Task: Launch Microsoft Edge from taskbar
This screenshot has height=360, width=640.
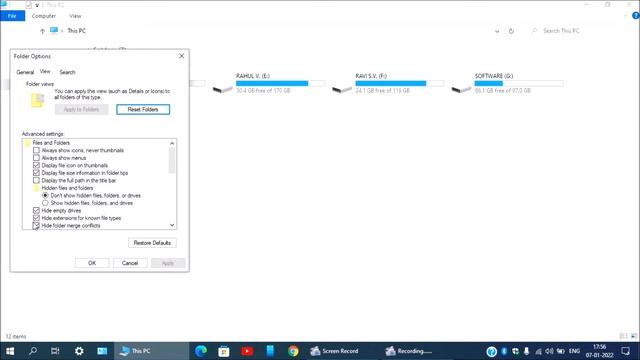Action: point(201,351)
